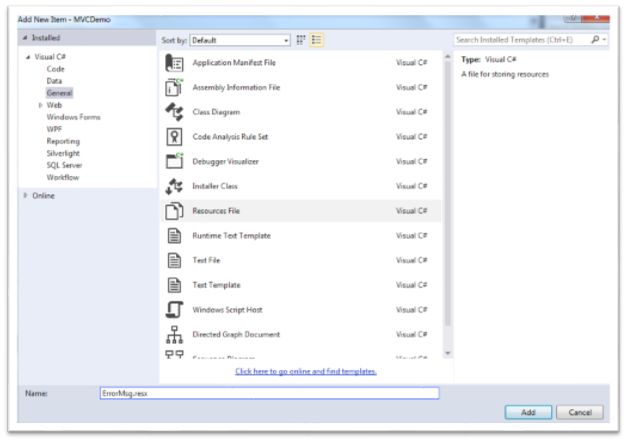Click the Debugger Visualizer icon

coord(174,161)
